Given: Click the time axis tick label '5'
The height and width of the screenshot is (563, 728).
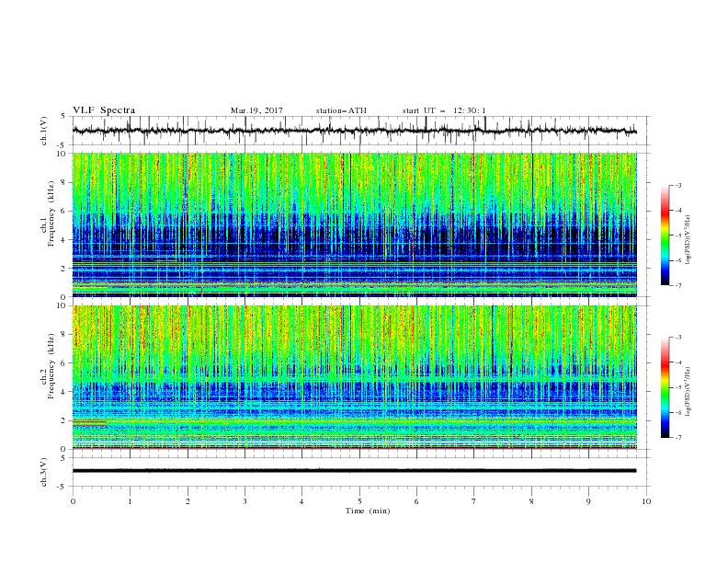Looking at the screenshot, I should [x=359, y=501].
